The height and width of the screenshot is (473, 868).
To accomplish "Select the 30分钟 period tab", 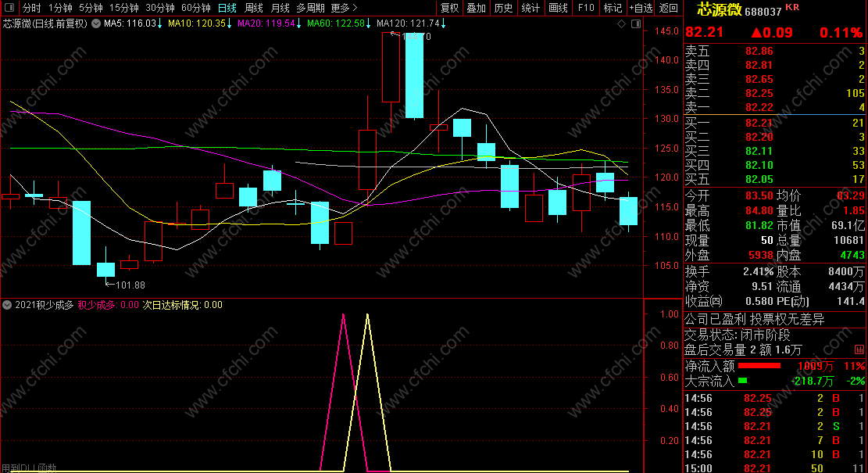I will pyautogui.click(x=160, y=8).
